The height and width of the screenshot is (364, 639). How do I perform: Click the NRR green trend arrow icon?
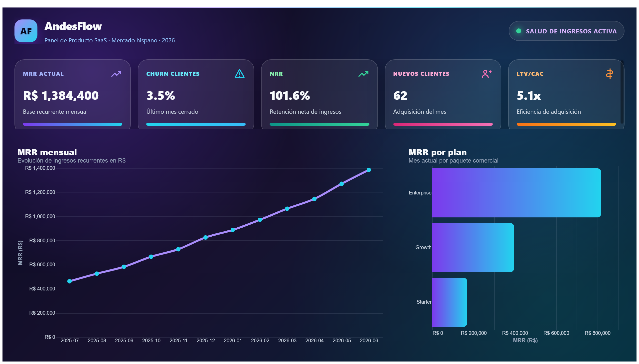(363, 74)
